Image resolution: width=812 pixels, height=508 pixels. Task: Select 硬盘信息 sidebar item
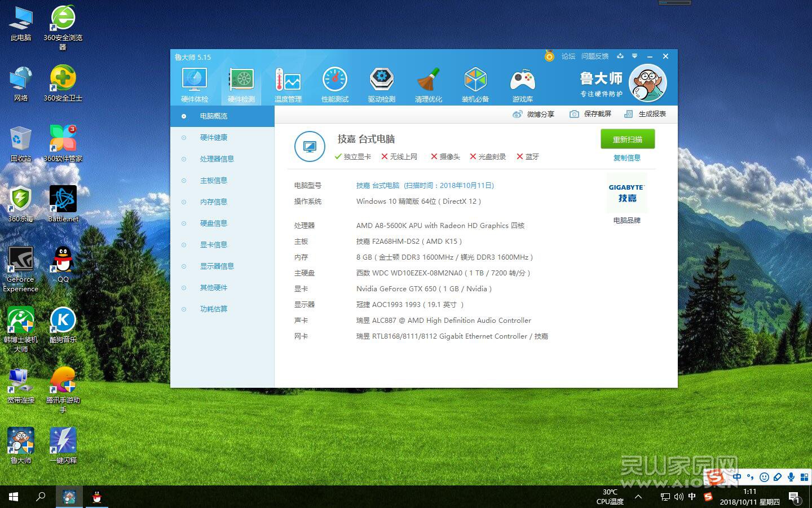pyautogui.click(x=222, y=224)
